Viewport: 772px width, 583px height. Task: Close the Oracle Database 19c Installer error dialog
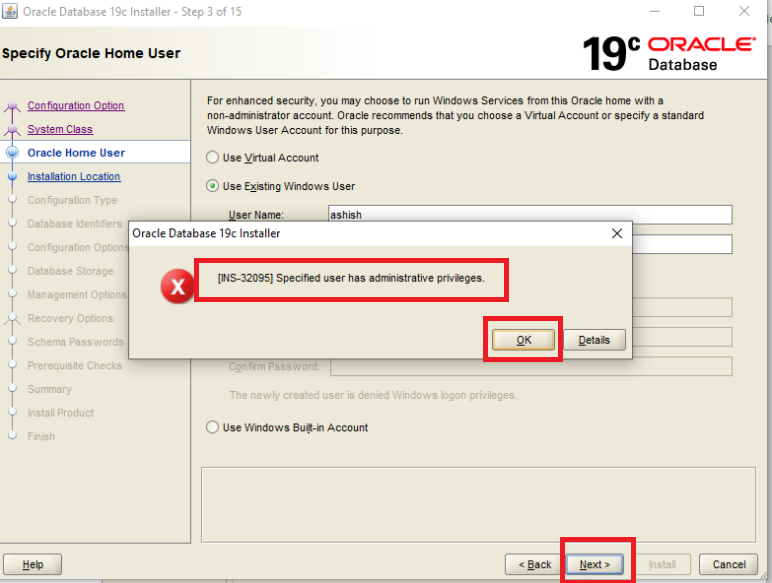(617, 233)
